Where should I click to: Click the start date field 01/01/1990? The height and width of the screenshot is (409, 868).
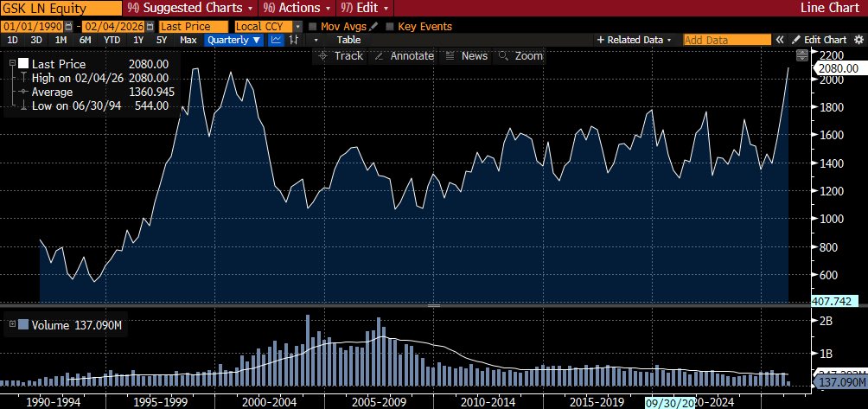coord(31,27)
